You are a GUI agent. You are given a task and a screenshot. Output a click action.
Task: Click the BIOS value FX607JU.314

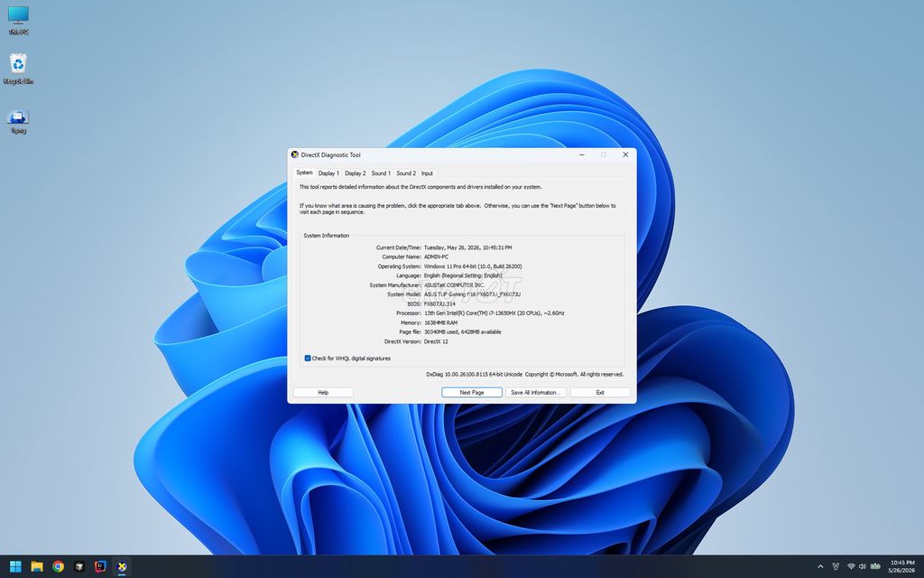click(439, 303)
